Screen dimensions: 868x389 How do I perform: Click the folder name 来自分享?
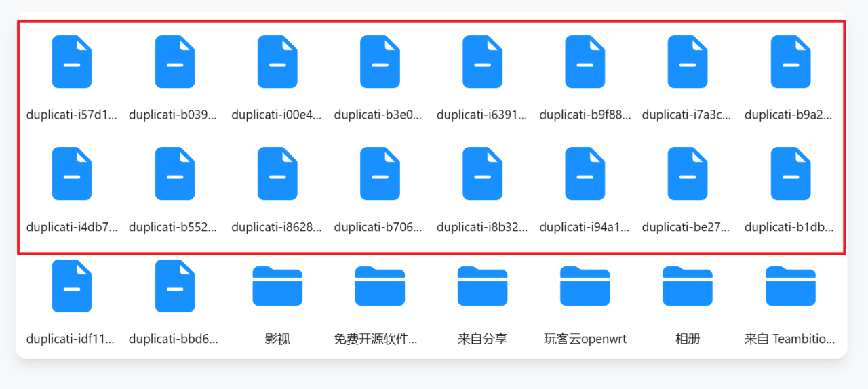483,339
